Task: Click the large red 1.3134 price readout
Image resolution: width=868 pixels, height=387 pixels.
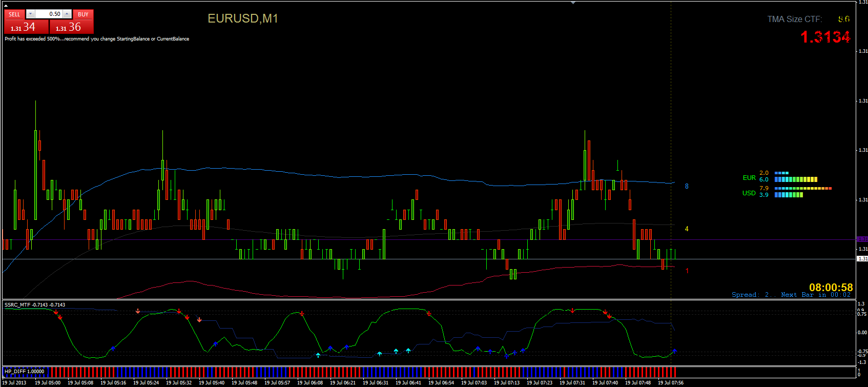Action: tap(825, 37)
